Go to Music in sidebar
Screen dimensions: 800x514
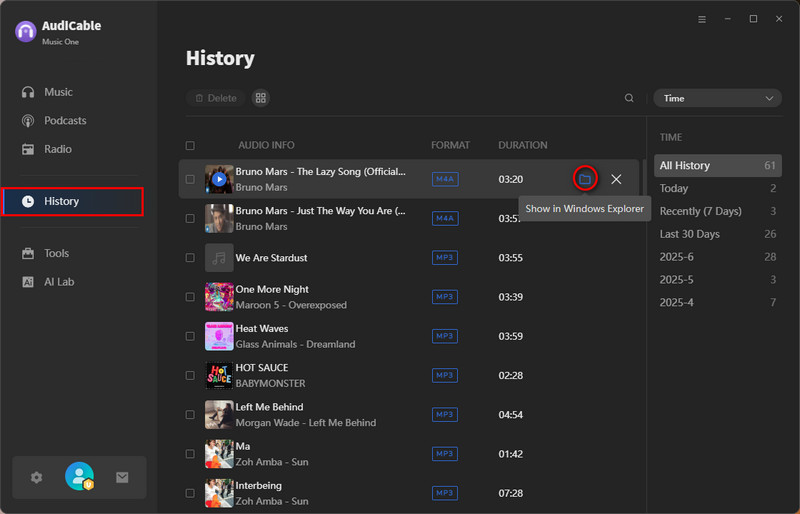coord(58,92)
